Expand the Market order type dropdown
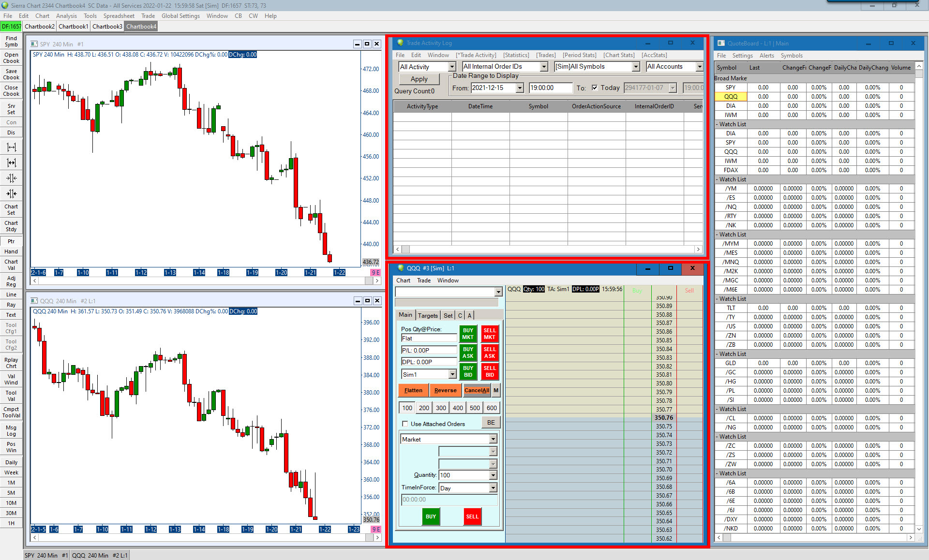The width and height of the screenshot is (929, 560). [493, 439]
